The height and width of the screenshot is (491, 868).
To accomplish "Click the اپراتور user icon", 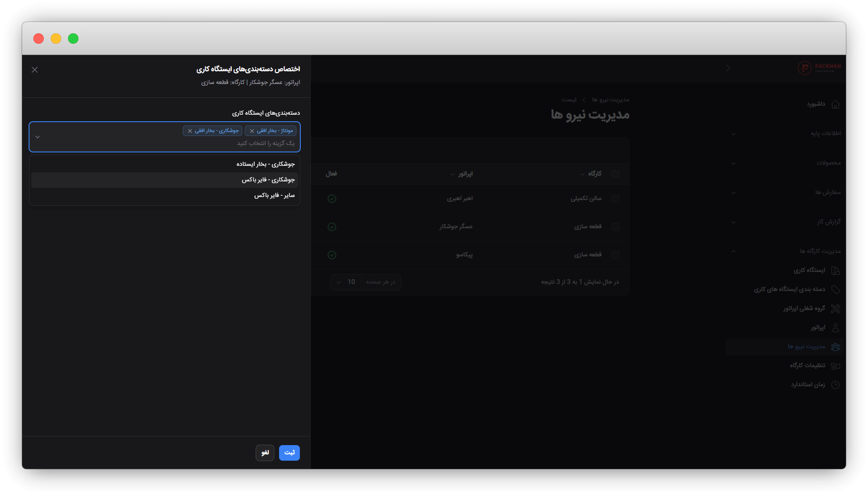I will tap(835, 328).
